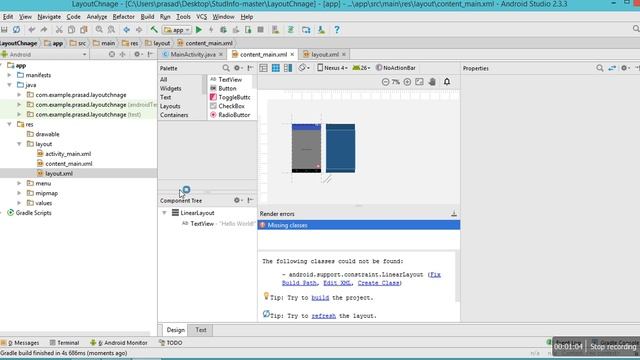This screenshot has width=640, height=360.
Task: Switch to Design view mode icon
Action: click(263, 68)
